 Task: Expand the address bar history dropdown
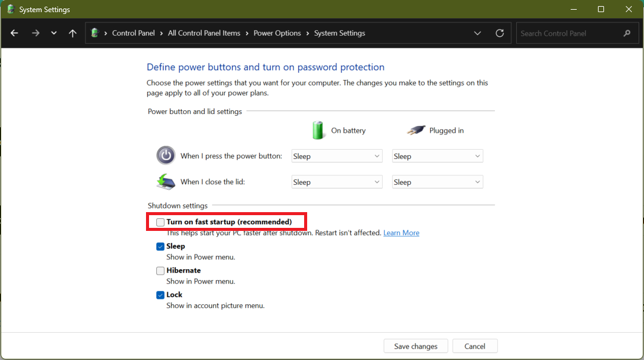point(477,33)
